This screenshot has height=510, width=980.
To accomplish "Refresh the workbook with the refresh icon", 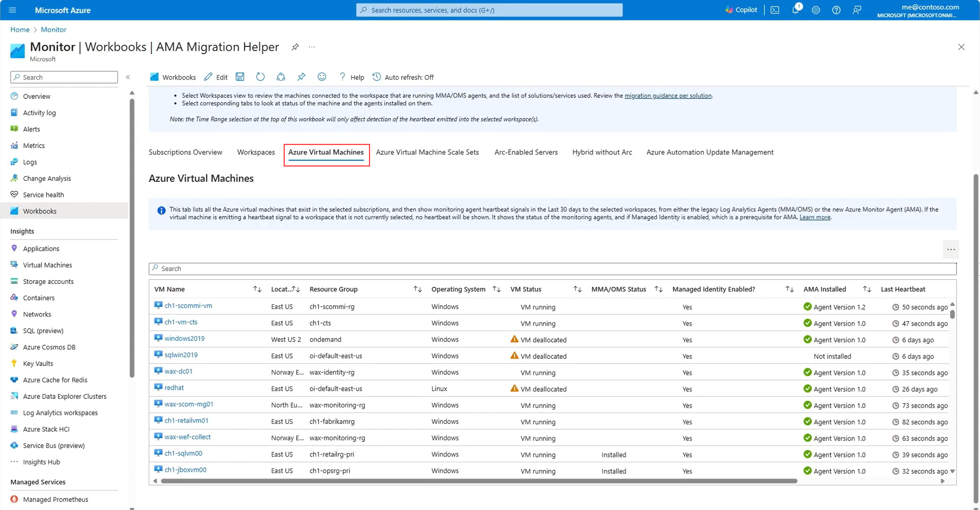I will click(260, 77).
